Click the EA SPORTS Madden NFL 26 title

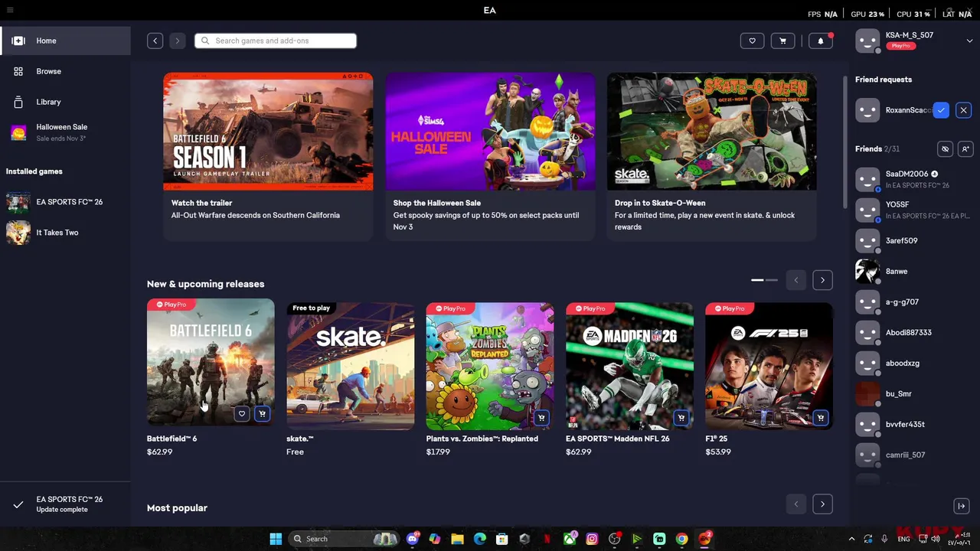[x=617, y=439]
